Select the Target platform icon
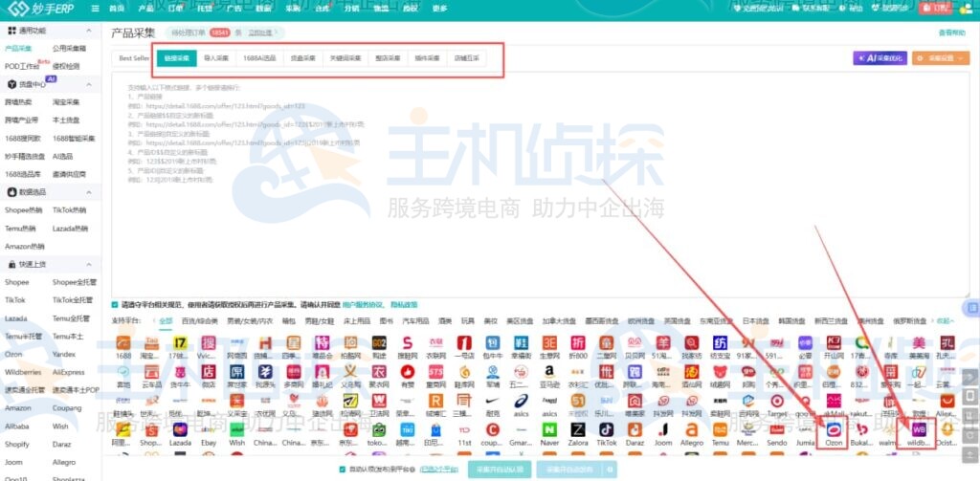The height and width of the screenshot is (481, 980). (777, 401)
